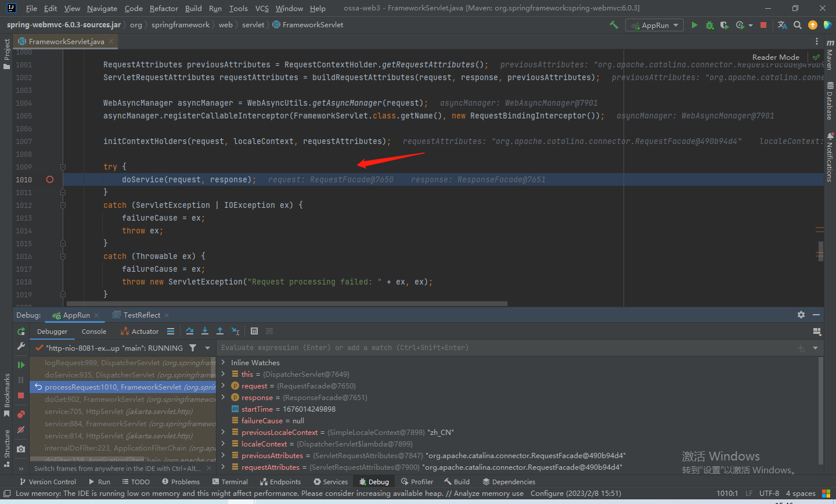Switch to the Actuator tab
836x504 pixels.
tap(139, 332)
